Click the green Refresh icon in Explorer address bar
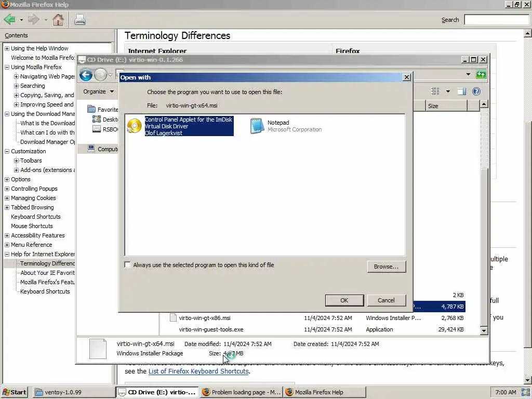Image resolution: width=532 pixels, height=399 pixels. [x=481, y=74]
